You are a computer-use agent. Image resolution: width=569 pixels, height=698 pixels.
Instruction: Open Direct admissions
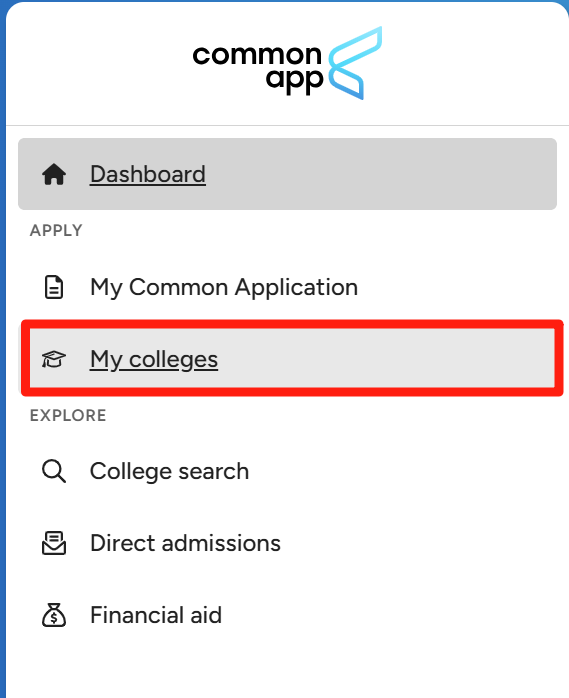click(x=185, y=543)
